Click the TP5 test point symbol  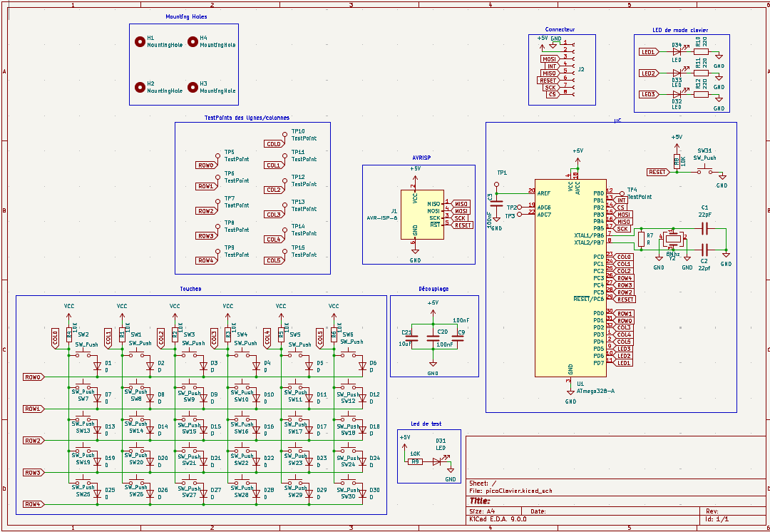click(217, 155)
